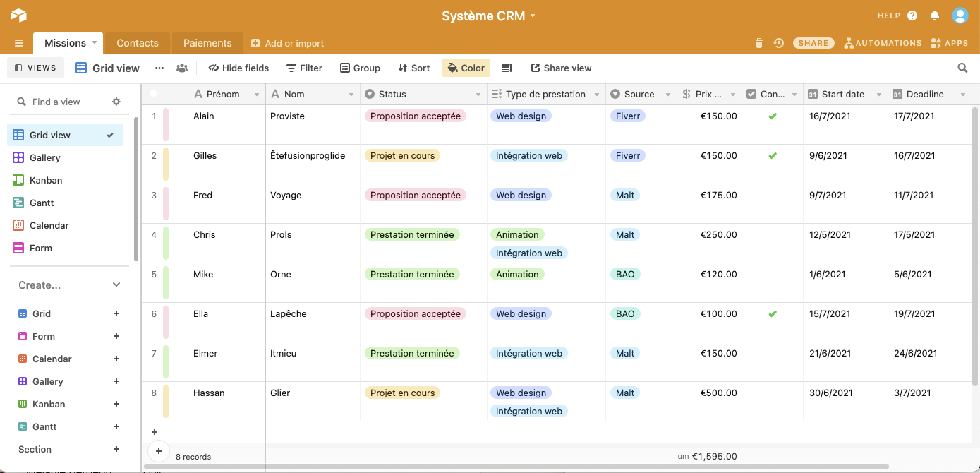Select the Kanban view in sidebar
Image resolution: width=980 pixels, height=473 pixels.
click(66, 180)
